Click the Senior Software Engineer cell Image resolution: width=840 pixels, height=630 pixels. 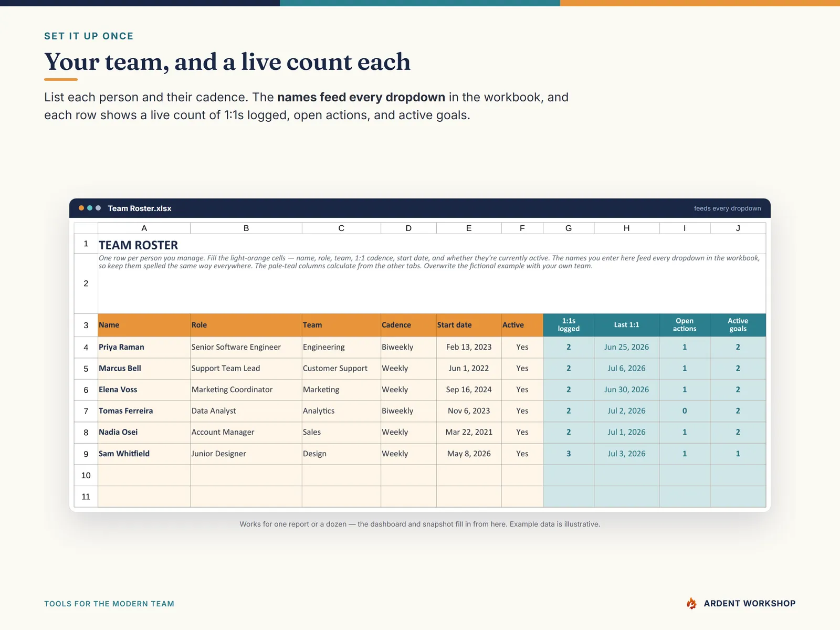click(x=246, y=347)
